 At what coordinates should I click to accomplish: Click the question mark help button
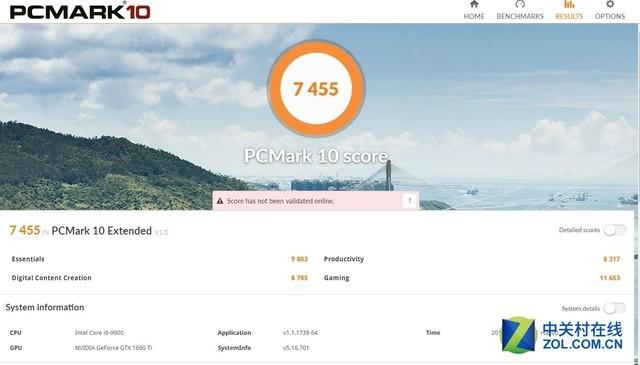[x=410, y=200]
